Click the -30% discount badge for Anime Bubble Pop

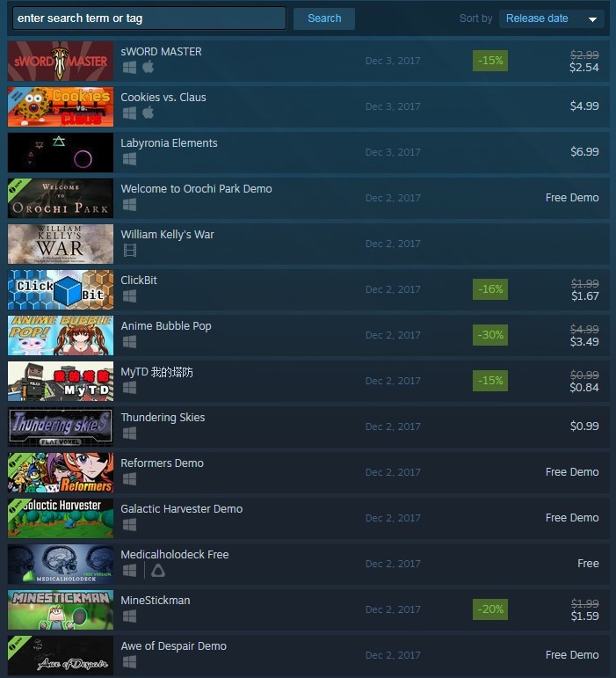[x=490, y=335]
